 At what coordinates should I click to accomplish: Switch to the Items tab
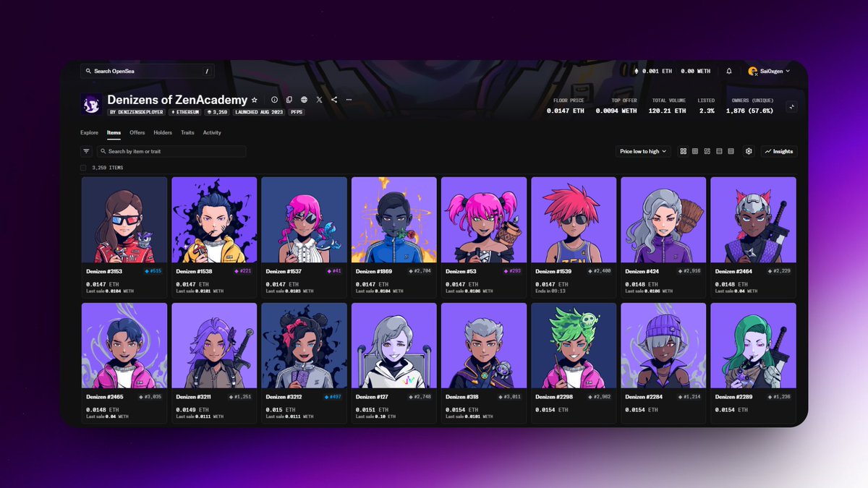(114, 132)
